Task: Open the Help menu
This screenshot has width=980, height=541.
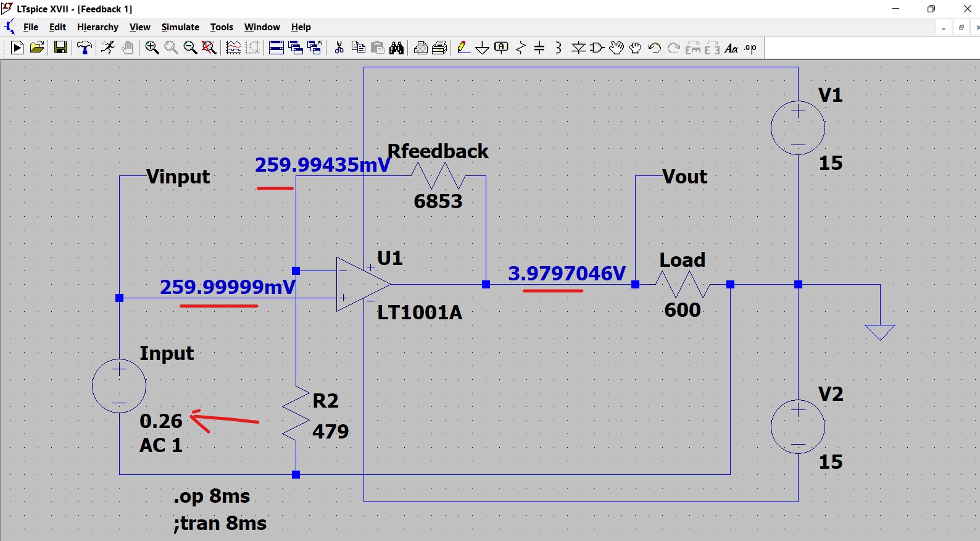Action: [301, 27]
